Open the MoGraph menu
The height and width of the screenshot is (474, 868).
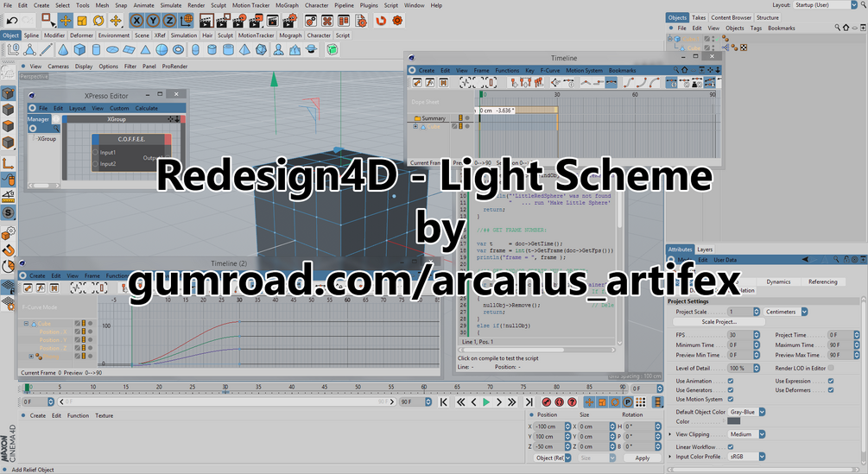tap(287, 5)
